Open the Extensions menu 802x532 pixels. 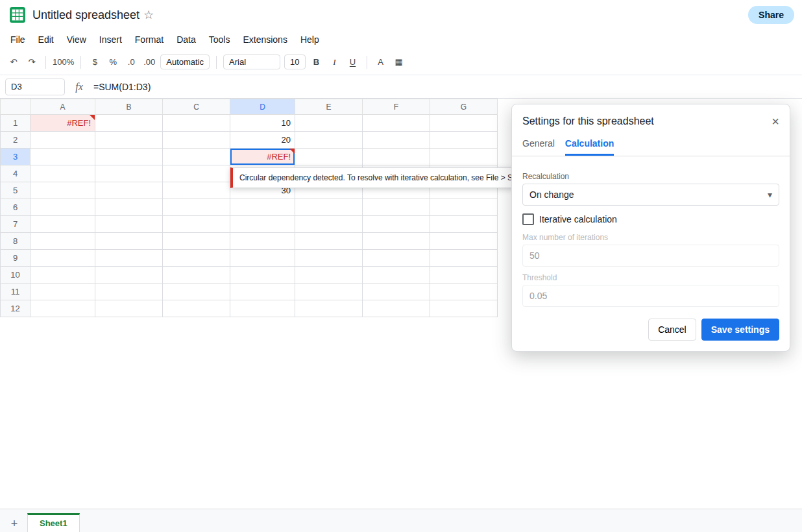(265, 40)
